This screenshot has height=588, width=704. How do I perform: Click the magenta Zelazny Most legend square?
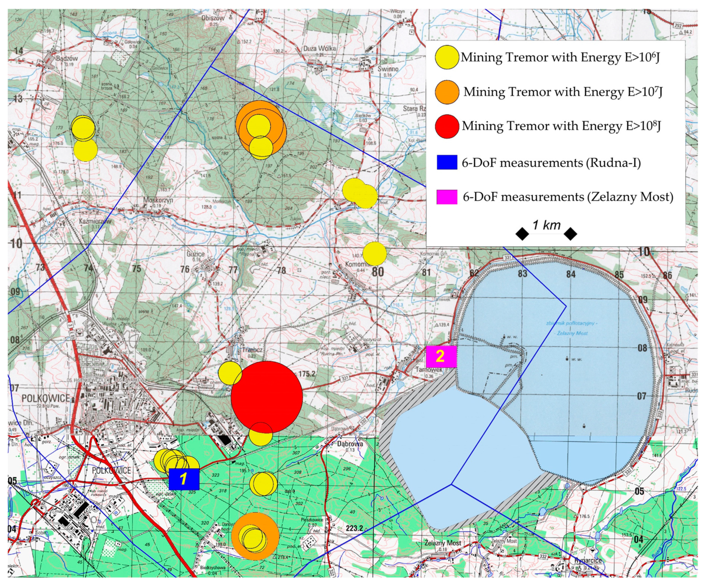tap(447, 197)
